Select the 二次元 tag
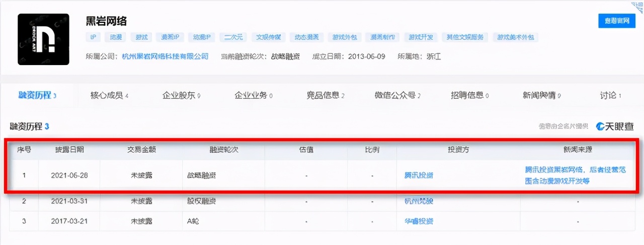The image size is (644, 245). (x=234, y=37)
